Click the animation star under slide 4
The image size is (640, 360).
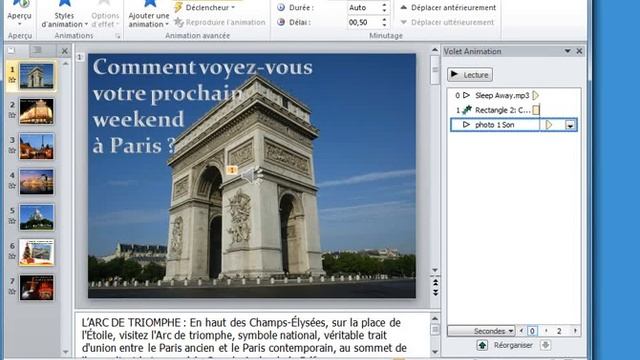[x=12, y=186]
